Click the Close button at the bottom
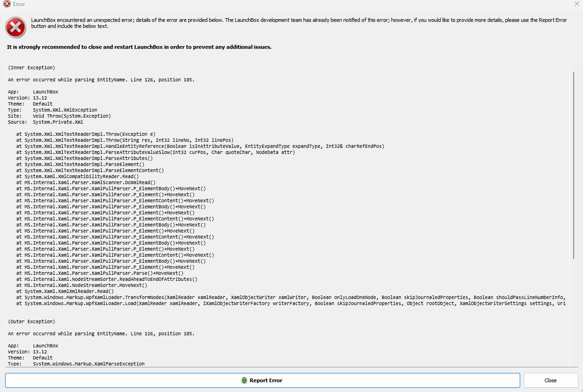The height and width of the screenshot is (392, 583). click(550, 380)
